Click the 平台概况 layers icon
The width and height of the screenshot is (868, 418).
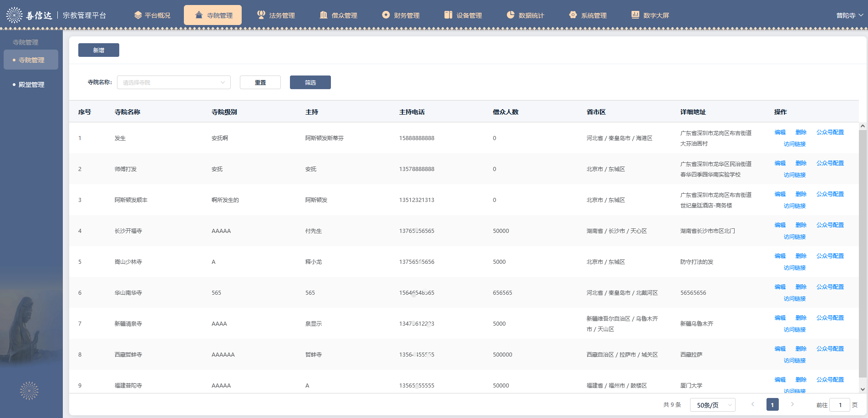[x=138, y=15]
